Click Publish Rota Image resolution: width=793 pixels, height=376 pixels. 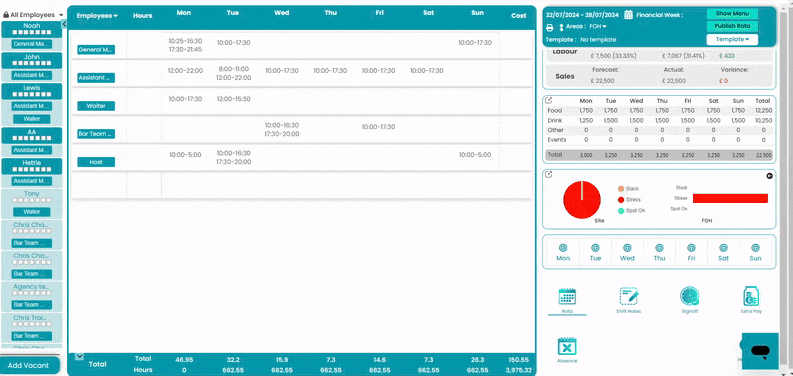(732, 26)
